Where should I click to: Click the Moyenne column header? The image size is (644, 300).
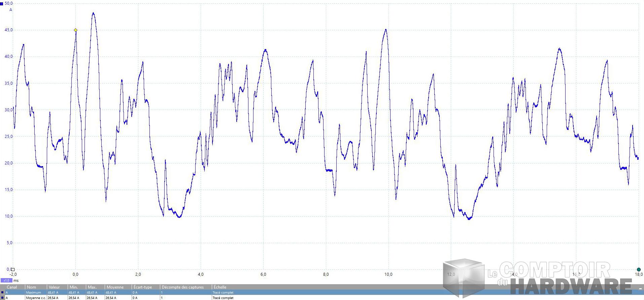click(115, 287)
